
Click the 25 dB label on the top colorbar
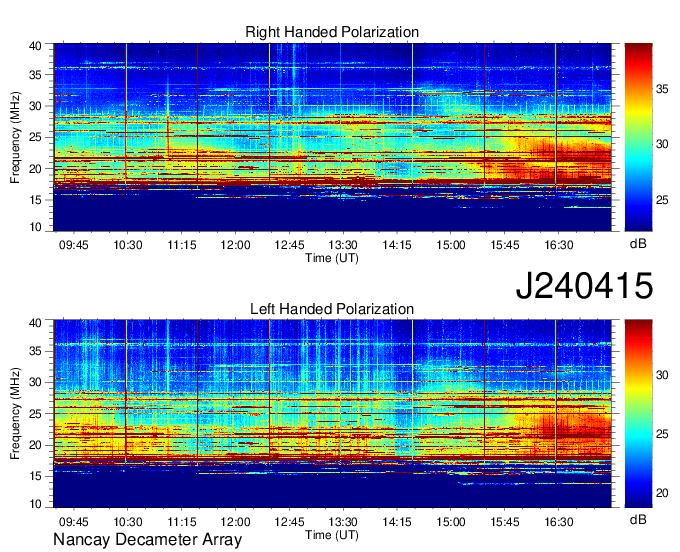pos(662,200)
